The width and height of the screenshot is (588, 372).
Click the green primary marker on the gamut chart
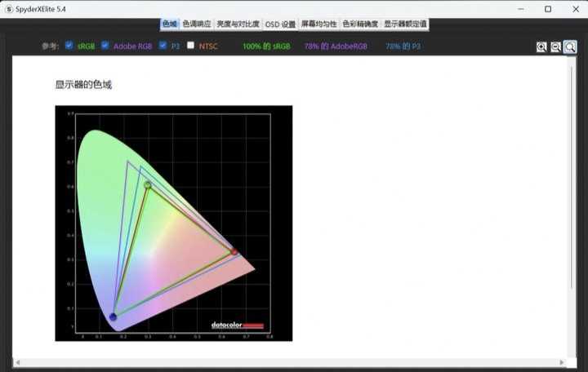click(x=148, y=185)
